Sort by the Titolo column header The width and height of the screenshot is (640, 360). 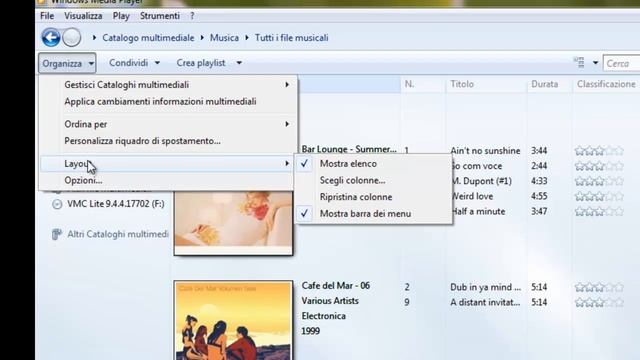pos(486,84)
